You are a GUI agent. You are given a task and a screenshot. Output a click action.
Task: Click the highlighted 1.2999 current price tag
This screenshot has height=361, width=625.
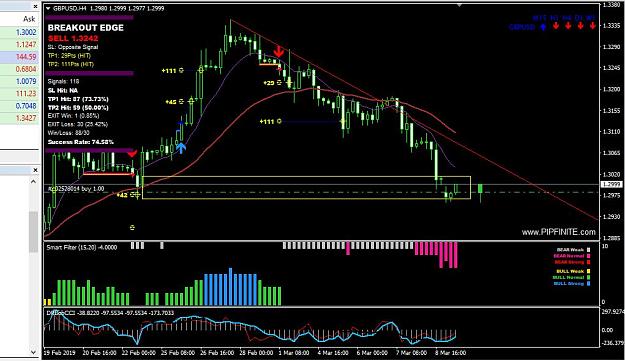pos(611,184)
